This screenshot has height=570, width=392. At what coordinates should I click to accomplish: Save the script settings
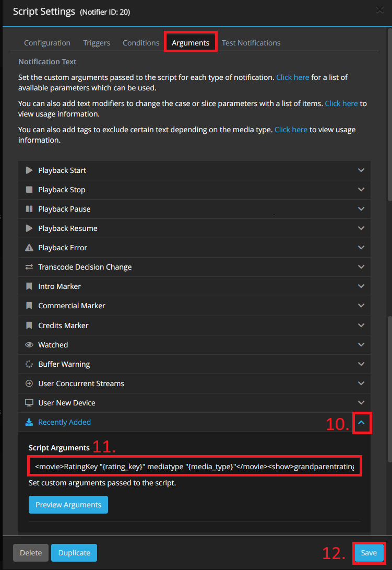(369, 553)
